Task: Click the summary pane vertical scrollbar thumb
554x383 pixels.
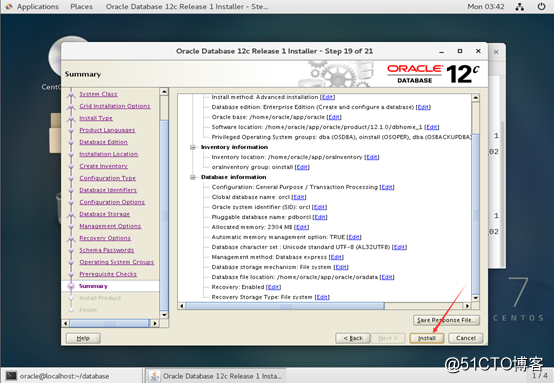Action: click(x=476, y=214)
